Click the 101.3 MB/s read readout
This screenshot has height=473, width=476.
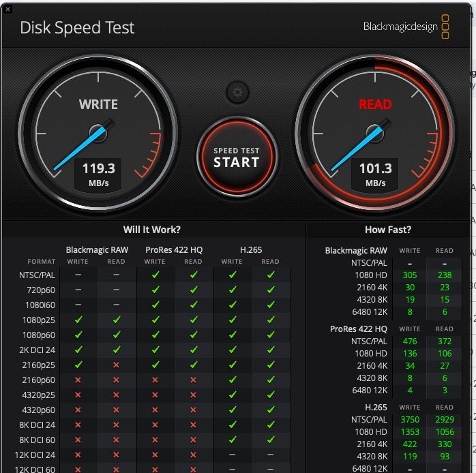pos(375,174)
